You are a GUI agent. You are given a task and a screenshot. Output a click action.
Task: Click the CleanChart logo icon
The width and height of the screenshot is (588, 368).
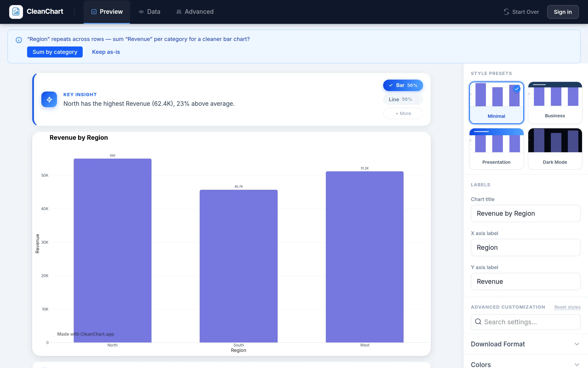tap(16, 12)
